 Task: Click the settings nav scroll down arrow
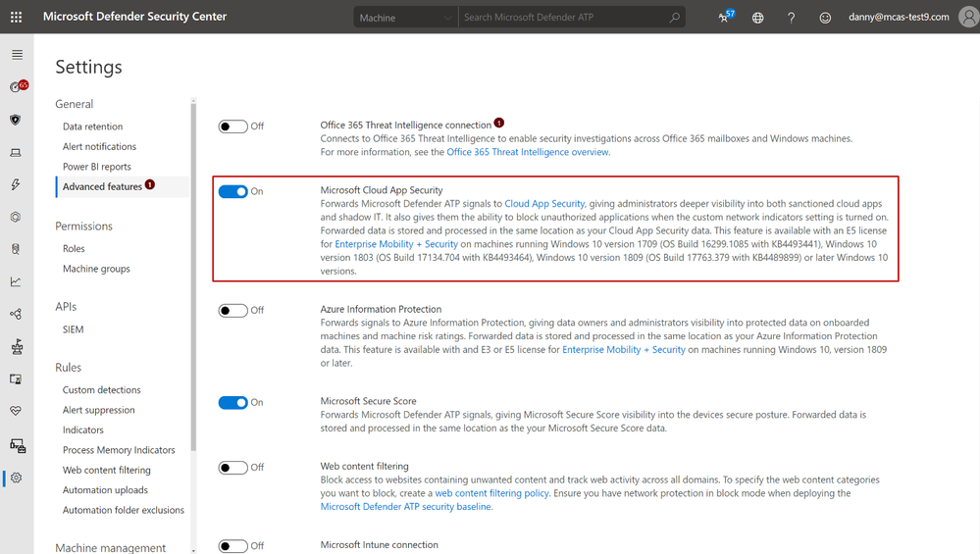194,550
